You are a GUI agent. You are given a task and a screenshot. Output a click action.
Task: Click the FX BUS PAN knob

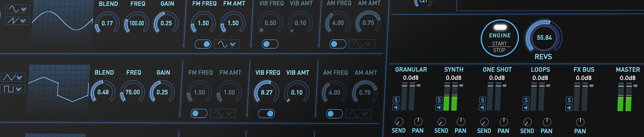580,122
